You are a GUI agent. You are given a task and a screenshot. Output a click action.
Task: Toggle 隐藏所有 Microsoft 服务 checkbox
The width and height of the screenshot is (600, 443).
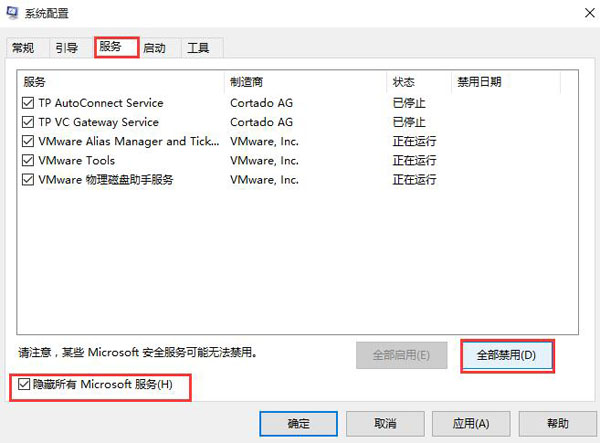pyautogui.click(x=23, y=385)
